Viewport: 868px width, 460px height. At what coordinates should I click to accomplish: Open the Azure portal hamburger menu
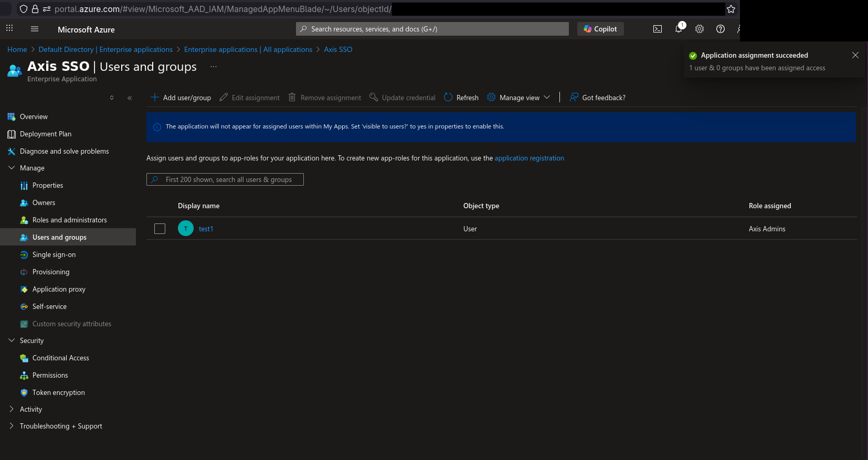[35, 29]
